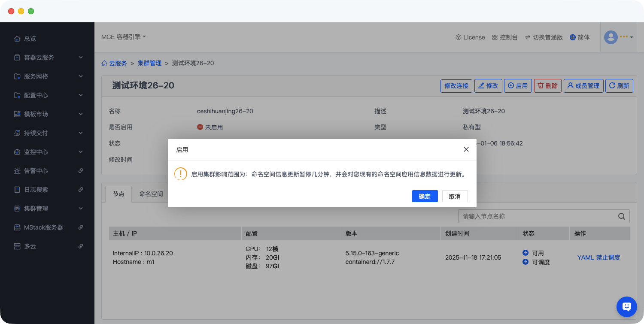This screenshot has width=644, height=324.
Task: Click the License cube icon
Action: pyautogui.click(x=459, y=37)
